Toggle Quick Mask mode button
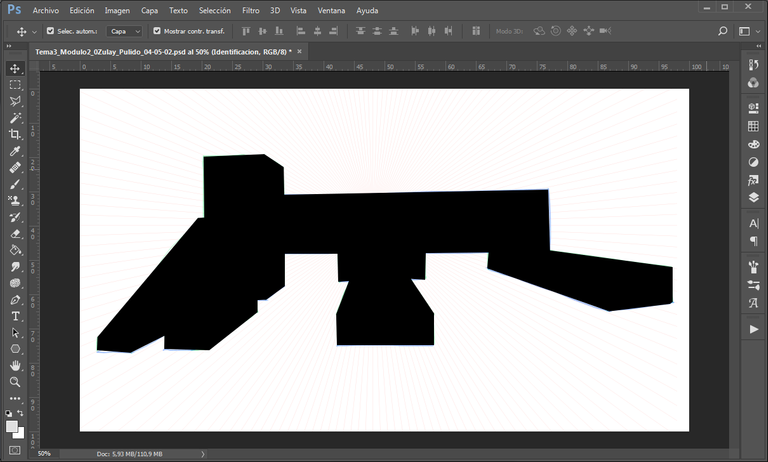The width and height of the screenshot is (768, 462). [15, 450]
